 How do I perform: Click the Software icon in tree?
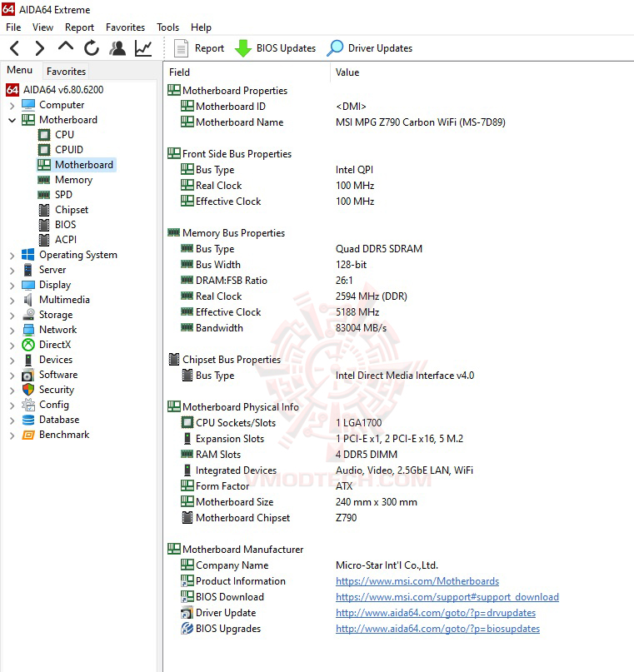(x=27, y=375)
